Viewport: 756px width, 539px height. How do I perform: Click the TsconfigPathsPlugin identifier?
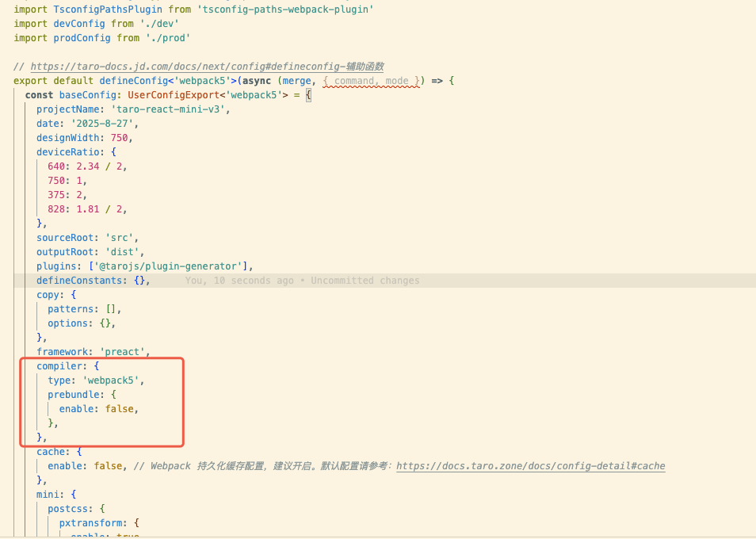108,10
